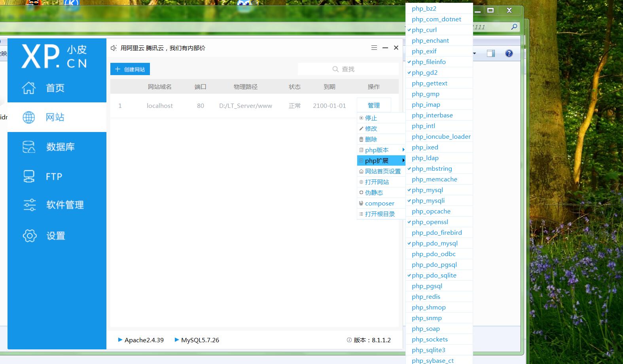The image size is (623, 364).
Task: Click the home icon in the sidebar
Action: (x=28, y=88)
